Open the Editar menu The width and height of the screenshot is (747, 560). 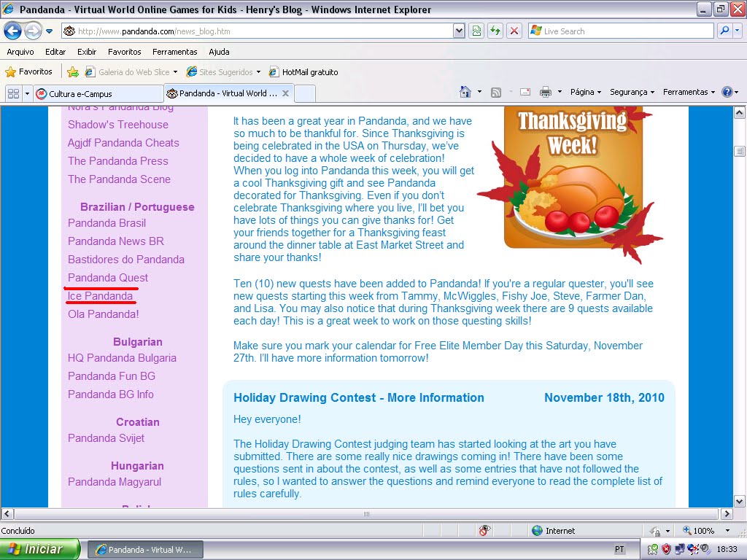point(55,52)
